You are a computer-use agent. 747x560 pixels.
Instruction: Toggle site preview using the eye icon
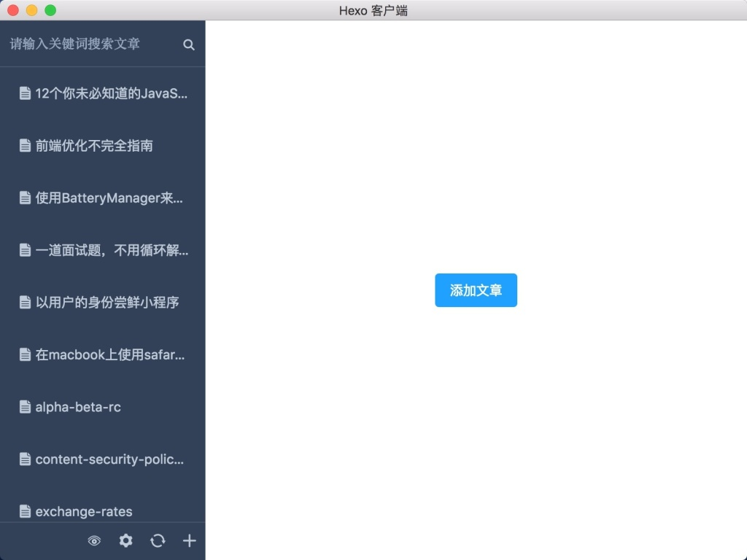point(94,541)
